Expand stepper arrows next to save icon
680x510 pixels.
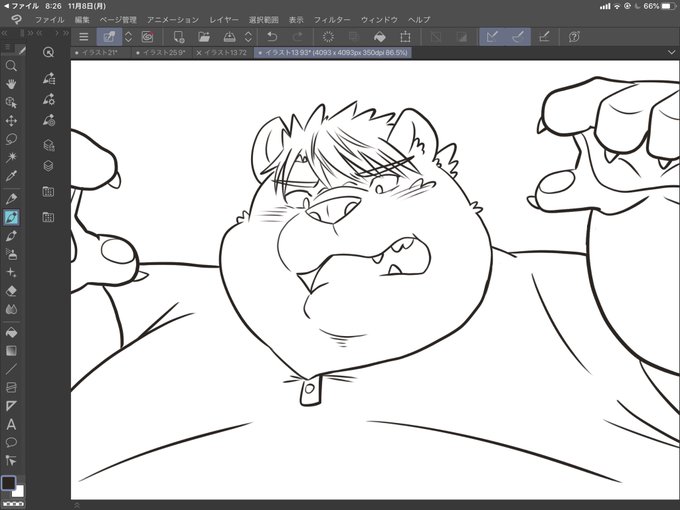(248, 37)
